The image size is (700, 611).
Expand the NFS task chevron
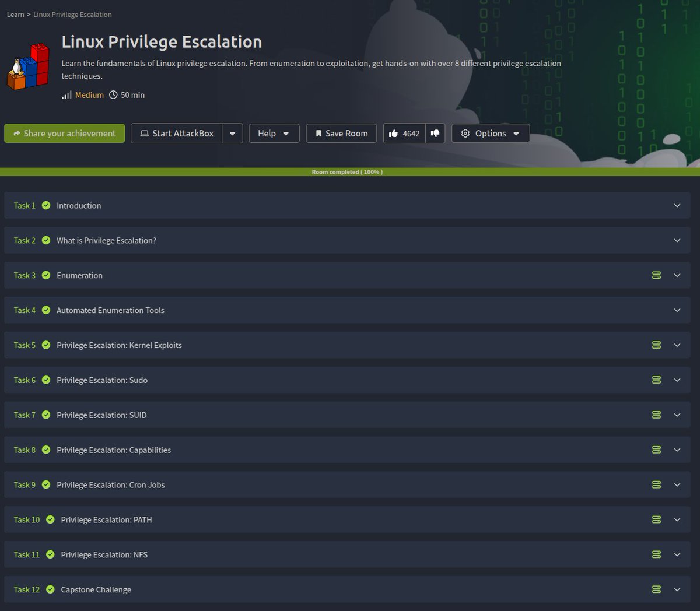click(x=677, y=554)
